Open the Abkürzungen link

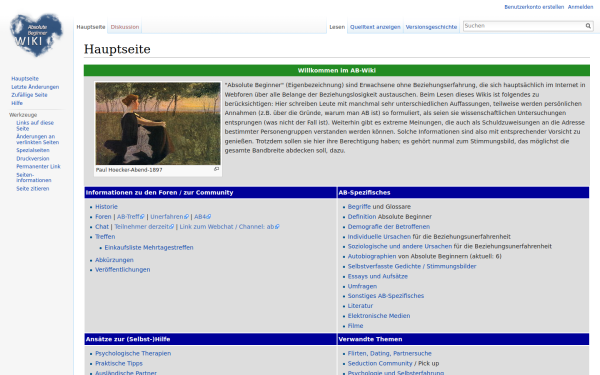(114, 260)
